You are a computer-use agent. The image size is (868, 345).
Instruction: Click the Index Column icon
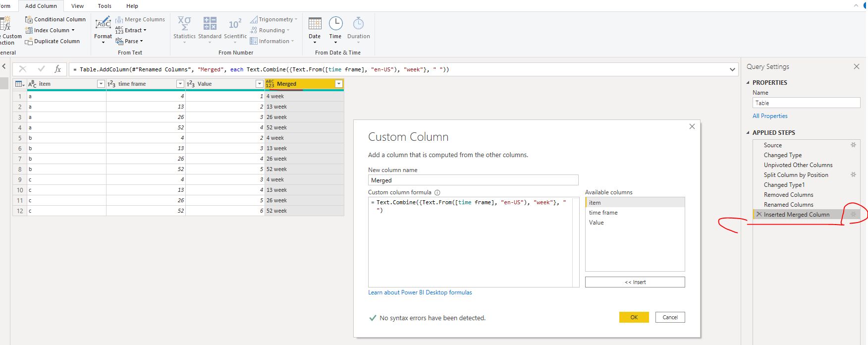click(29, 30)
